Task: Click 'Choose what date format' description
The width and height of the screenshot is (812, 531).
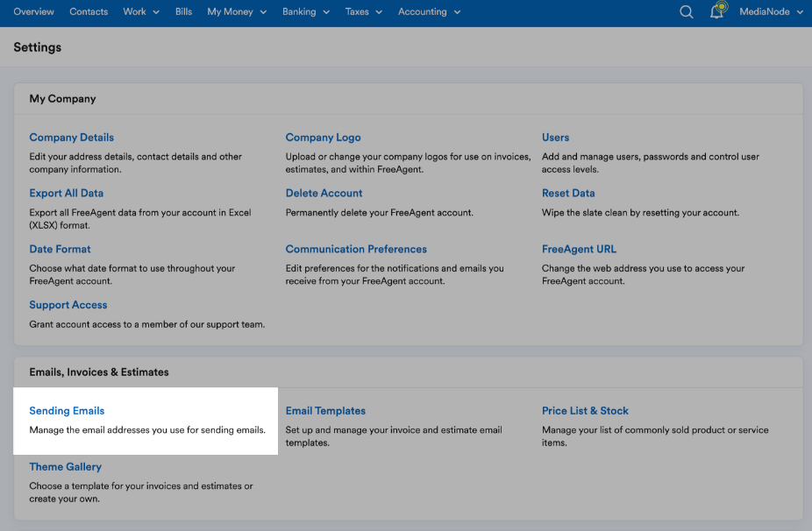Action: [x=132, y=275]
